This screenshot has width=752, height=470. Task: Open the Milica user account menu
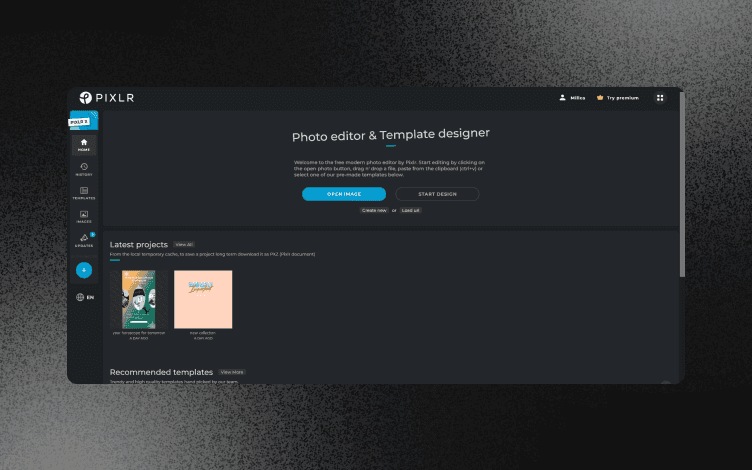click(572, 98)
